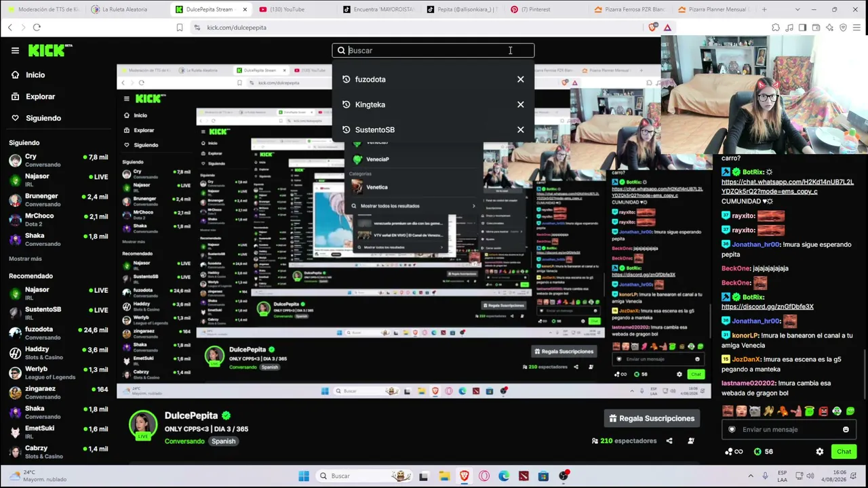This screenshot has height=488, width=868.
Task: Remove fuzodota from recent searches
Action: pyautogui.click(x=520, y=79)
